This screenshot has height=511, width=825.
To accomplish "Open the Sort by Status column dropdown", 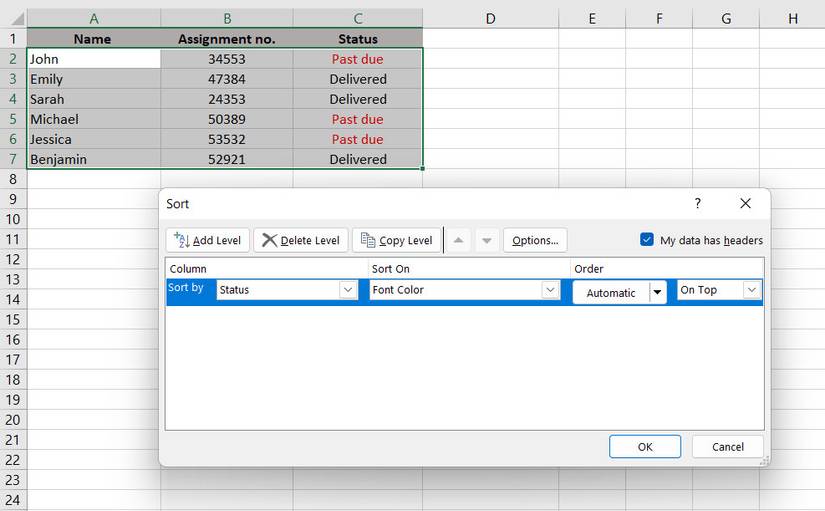I will [x=348, y=290].
